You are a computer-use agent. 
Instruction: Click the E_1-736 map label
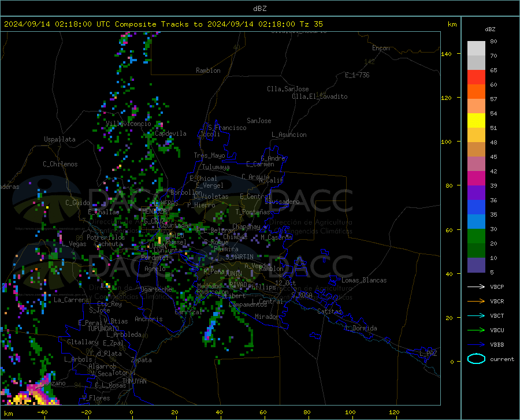point(357,75)
